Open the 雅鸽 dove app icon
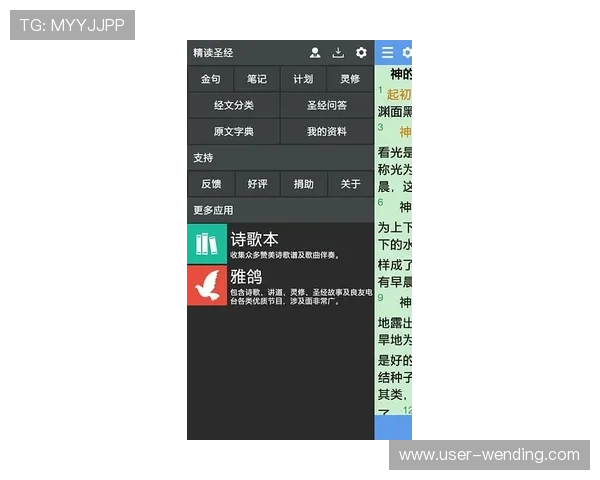The image size is (600, 480). pos(207,286)
